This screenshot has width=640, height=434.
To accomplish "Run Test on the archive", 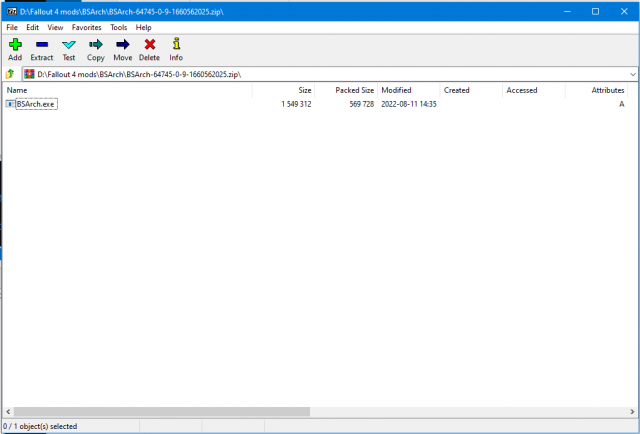I will (x=69, y=49).
